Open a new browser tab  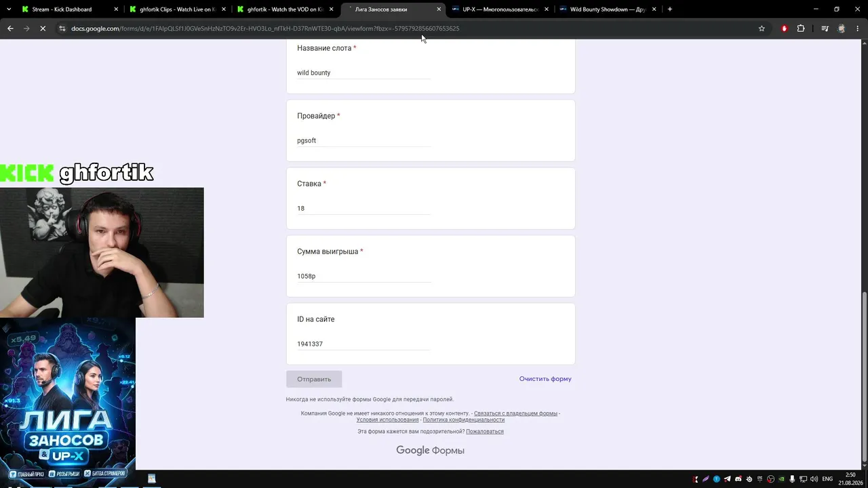pyautogui.click(x=670, y=9)
